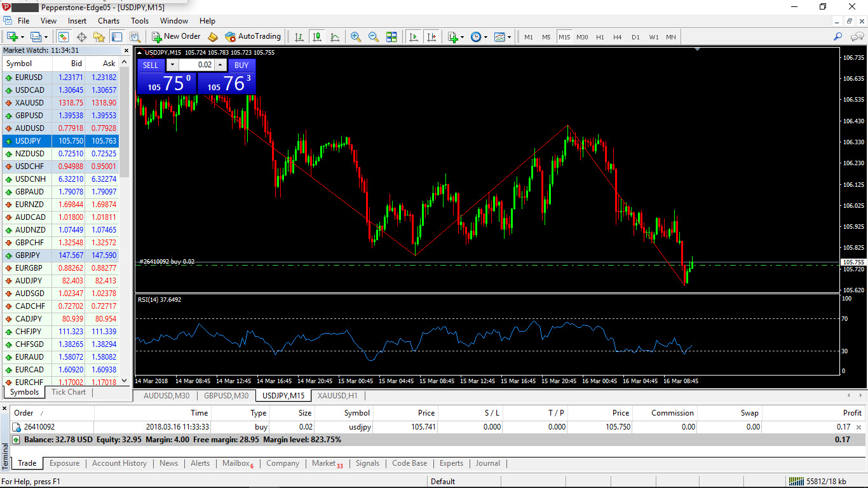Image resolution: width=868 pixels, height=488 pixels.
Task: Open the Templates icon
Action: (x=499, y=37)
